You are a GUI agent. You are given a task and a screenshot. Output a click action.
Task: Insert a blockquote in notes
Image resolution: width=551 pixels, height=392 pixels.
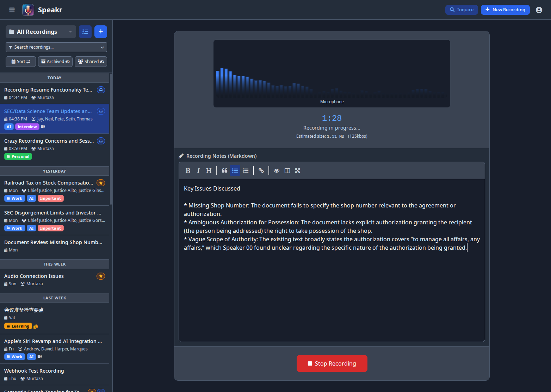224,171
